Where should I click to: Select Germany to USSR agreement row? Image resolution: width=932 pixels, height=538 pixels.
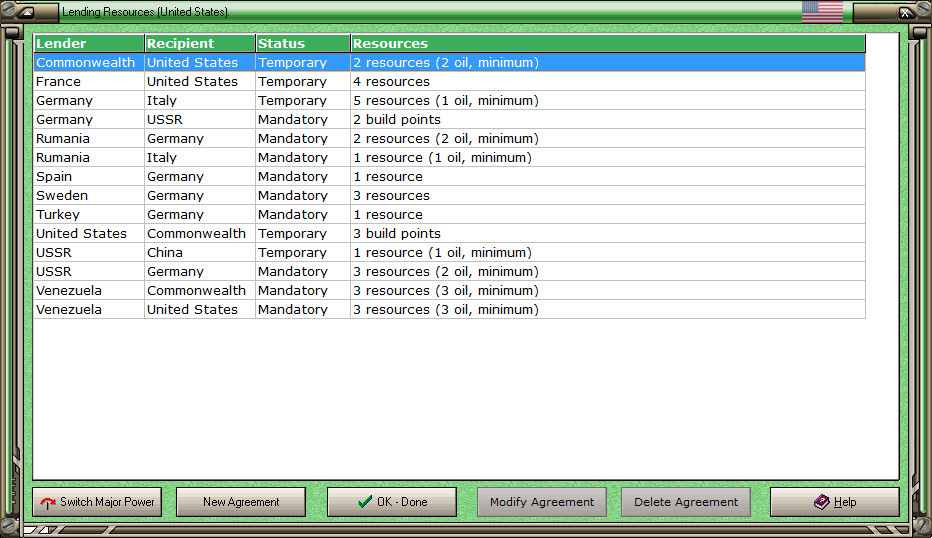pos(449,119)
